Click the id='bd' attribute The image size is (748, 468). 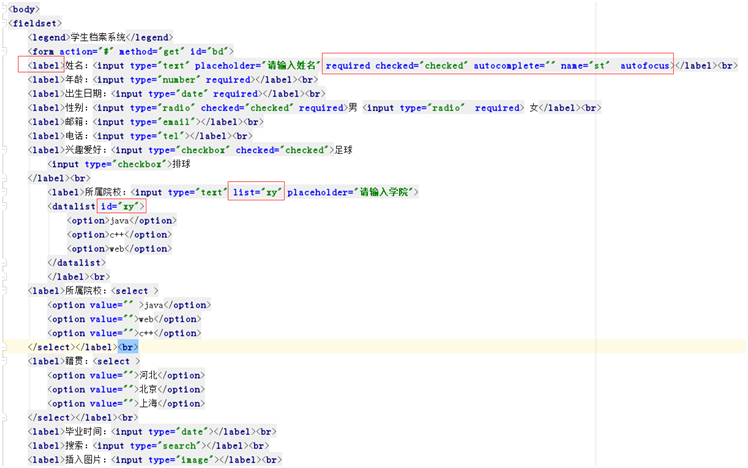coord(209,52)
